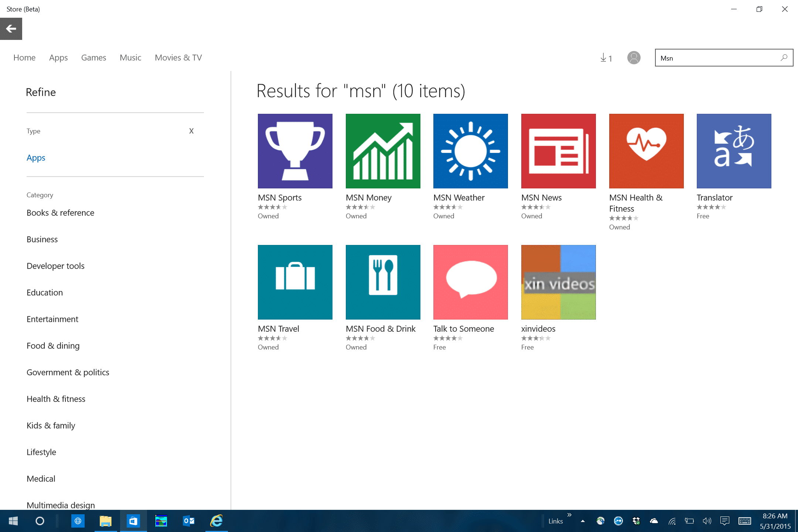The width and height of the screenshot is (798, 532).
Task: Open the MSN Health & Fitness heart tile
Action: (x=646, y=151)
